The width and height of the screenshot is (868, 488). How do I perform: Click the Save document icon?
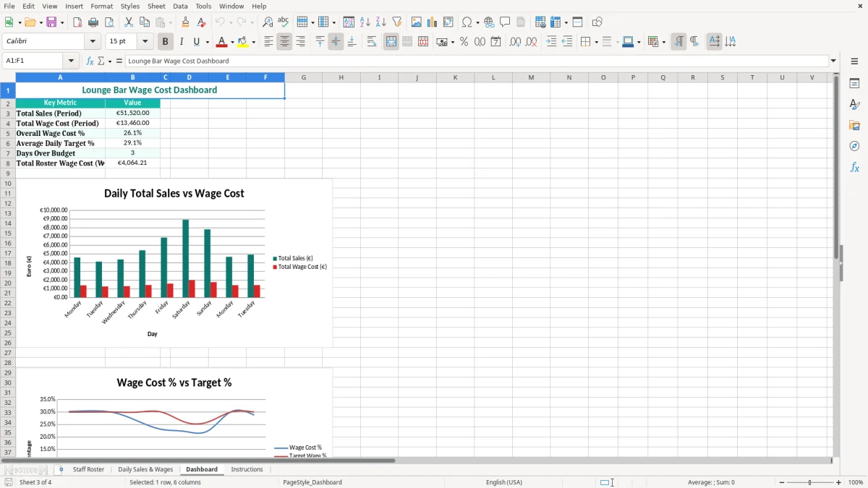point(51,22)
